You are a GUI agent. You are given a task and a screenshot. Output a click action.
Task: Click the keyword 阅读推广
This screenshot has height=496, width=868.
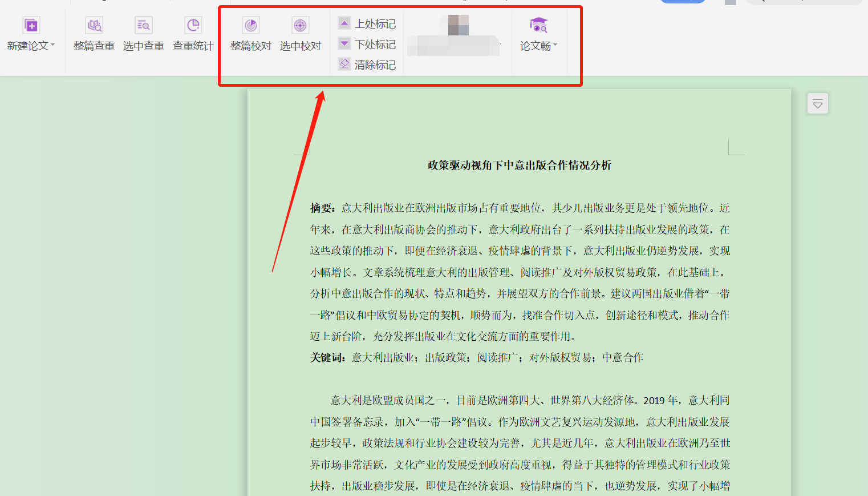[x=498, y=358]
